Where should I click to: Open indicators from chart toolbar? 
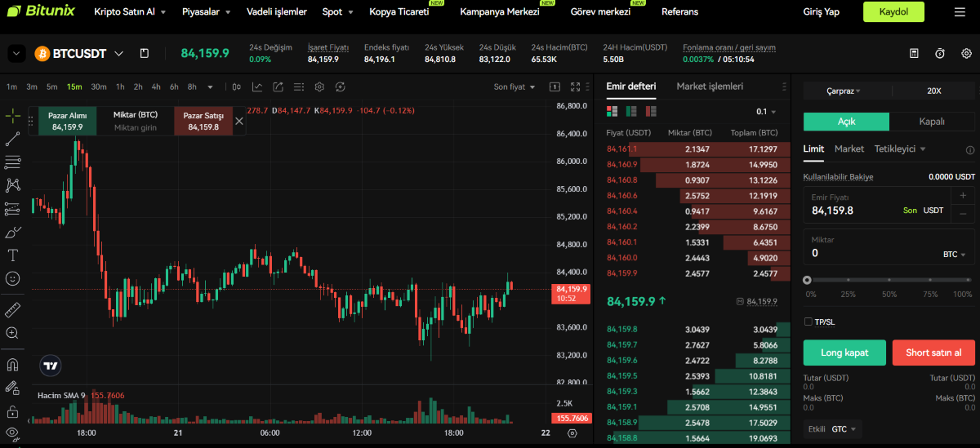256,86
